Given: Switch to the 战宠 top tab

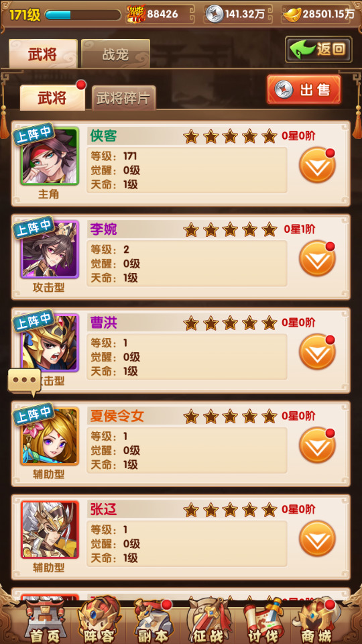Looking at the screenshot, I should point(115,54).
